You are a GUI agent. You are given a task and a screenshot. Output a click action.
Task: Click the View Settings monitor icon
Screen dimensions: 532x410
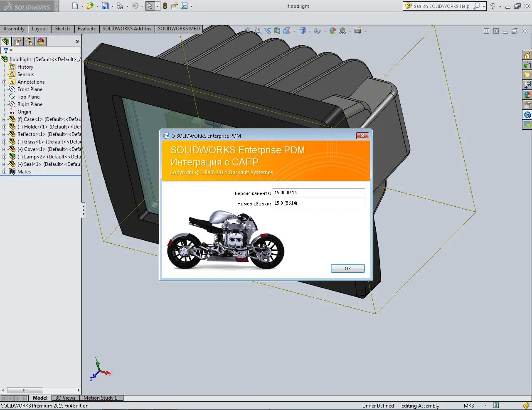[358, 31]
